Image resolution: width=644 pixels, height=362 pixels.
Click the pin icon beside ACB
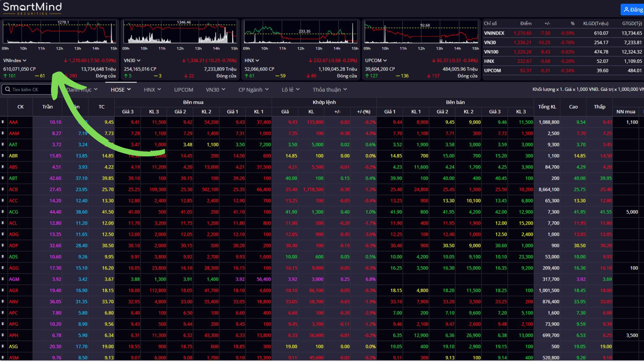pos(3,189)
